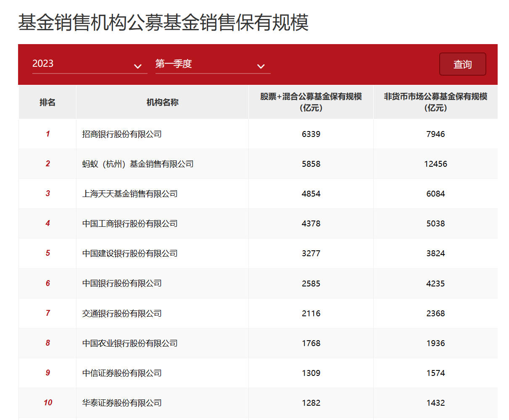Screen dimensions: 509x420
Task: Select 中国工商银行股份有限公司 name
Action: [x=130, y=224]
